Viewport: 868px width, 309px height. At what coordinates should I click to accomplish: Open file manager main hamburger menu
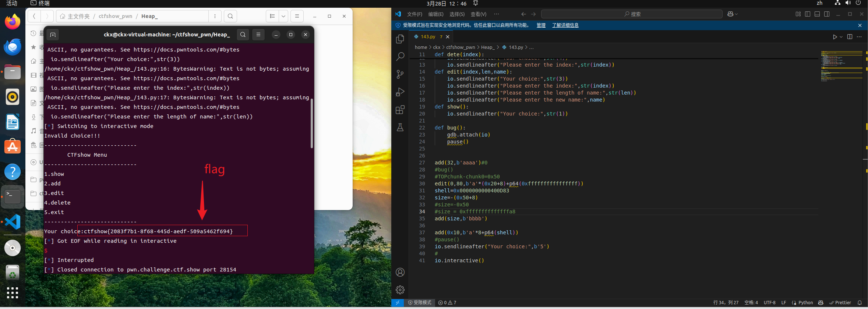pyautogui.click(x=297, y=16)
